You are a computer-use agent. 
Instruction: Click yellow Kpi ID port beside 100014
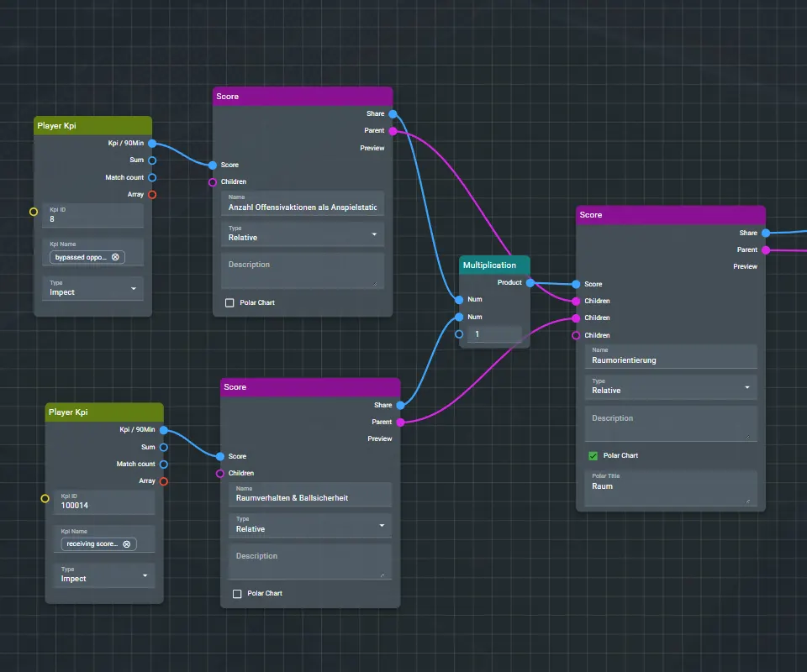tap(45, 498)
